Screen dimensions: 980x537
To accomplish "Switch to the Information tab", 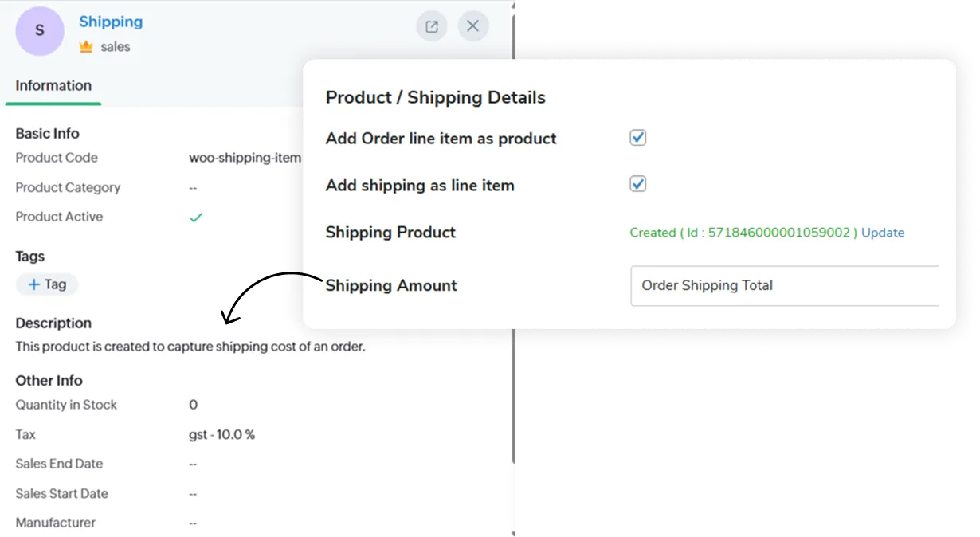I will pos(53,86).
